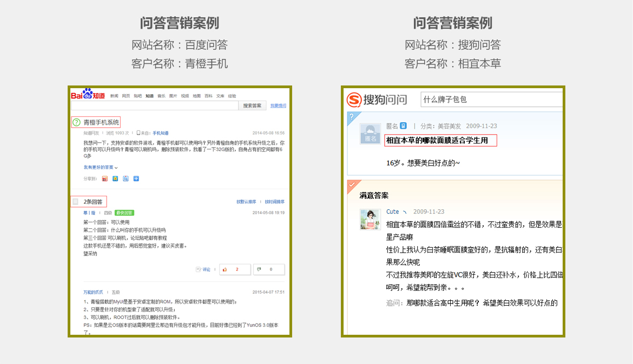Click 望采纳 text in first answer
The image size is (633, 364).
pos(90,254)
